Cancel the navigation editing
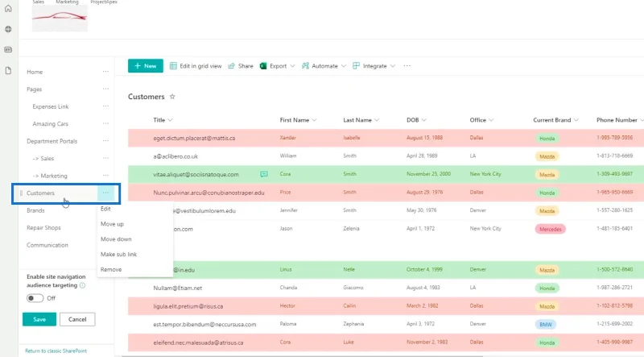 point(77,319)
